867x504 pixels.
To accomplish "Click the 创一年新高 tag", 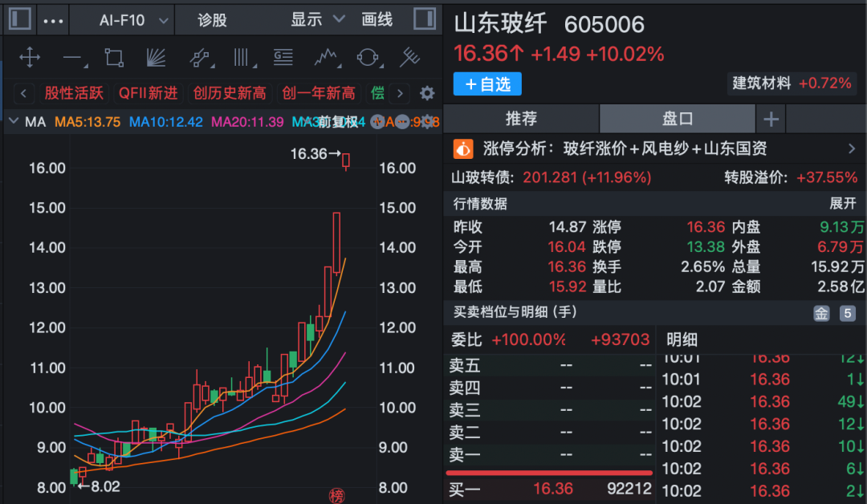I will [x=319, y=93].
